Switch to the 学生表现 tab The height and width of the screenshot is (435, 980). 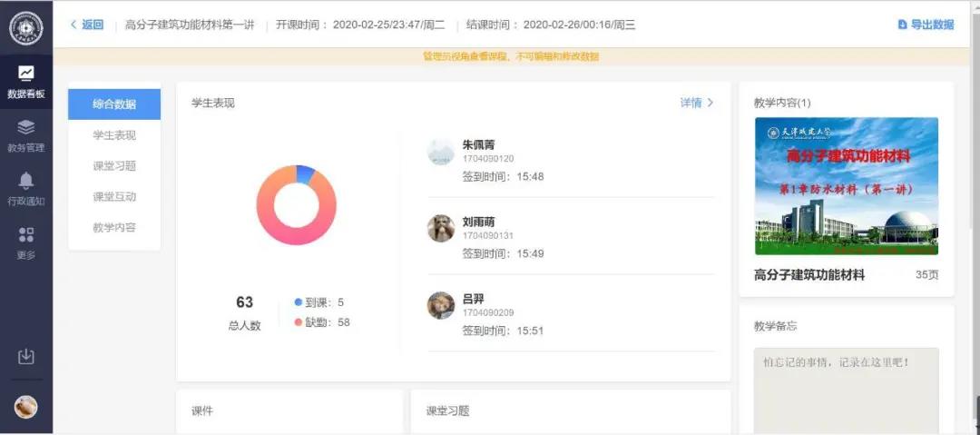[114, 135]
